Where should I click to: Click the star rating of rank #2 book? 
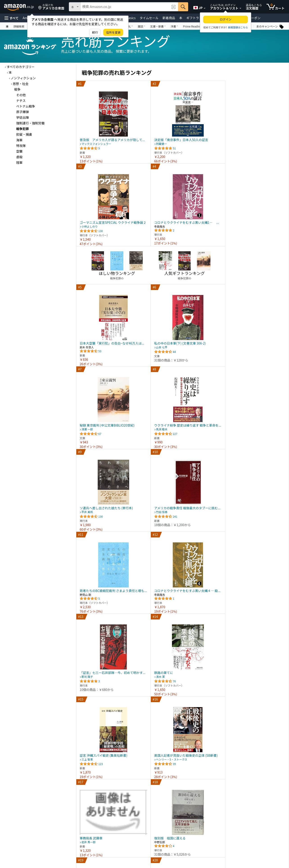pyautogui.click(x=163, y=148)
